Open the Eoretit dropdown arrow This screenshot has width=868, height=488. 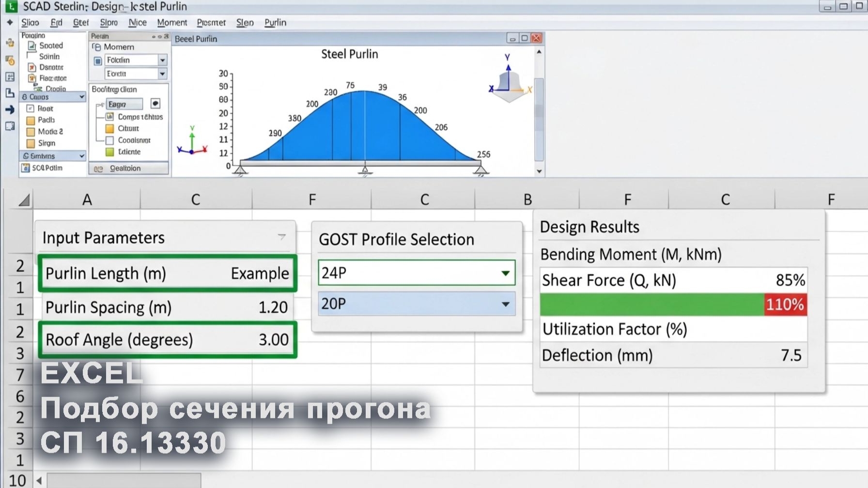(x=163, y=74)
